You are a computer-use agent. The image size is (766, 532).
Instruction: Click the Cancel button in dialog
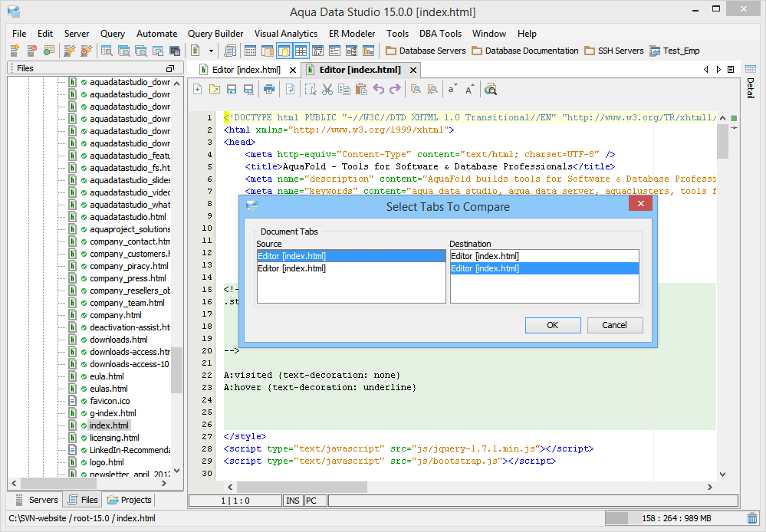coord(614,325)
